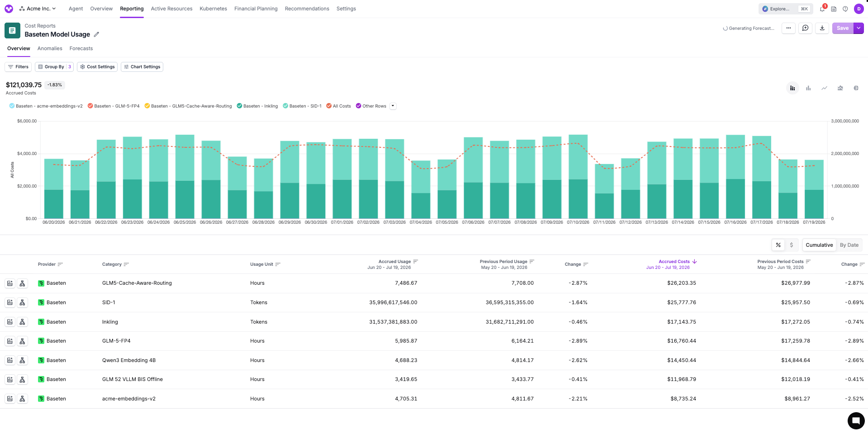Download the report via download icon
The image size is (868, 433).
click(x=822, y=28)
